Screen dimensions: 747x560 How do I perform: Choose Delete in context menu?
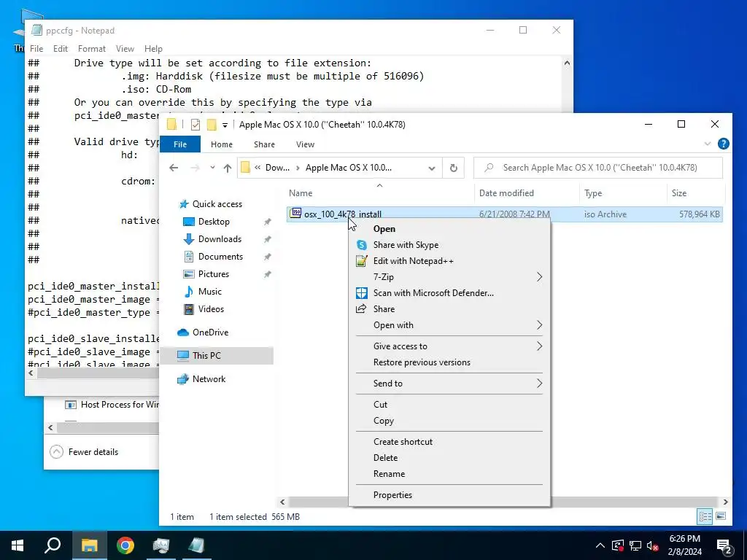pyautogui.click(x=385, y=458)
